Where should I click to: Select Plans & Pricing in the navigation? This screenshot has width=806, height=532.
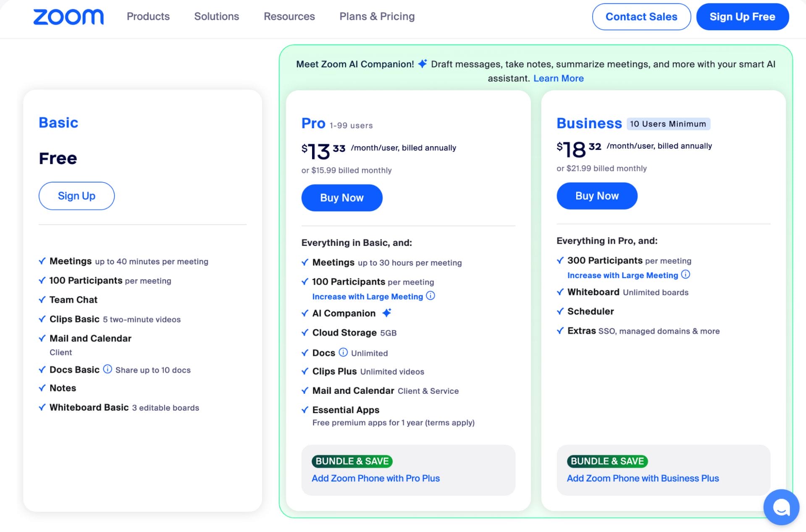point(377,16)
